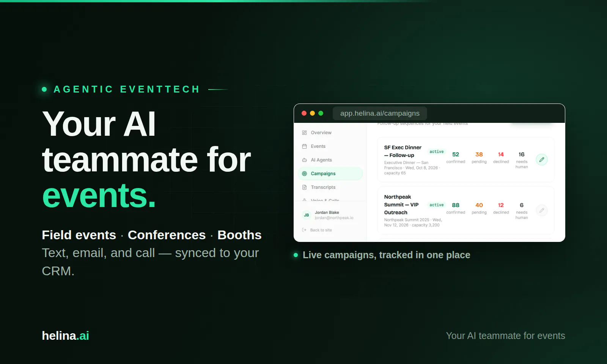This screenshot has height=364, width=607.
Task: Edit the Northpeak Summit campaign pencil icon
Action: click(542, 210)
